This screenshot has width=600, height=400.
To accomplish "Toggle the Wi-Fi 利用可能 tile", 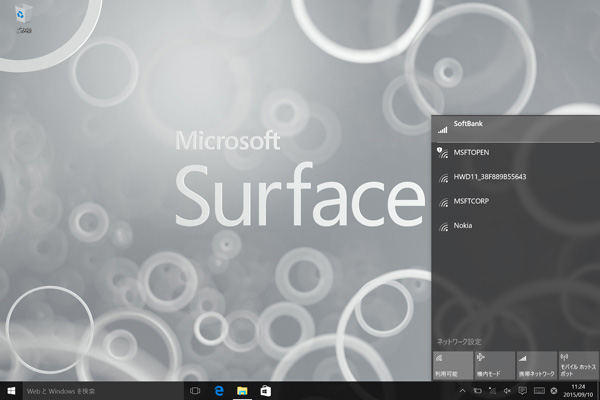I will coord(453,366).
